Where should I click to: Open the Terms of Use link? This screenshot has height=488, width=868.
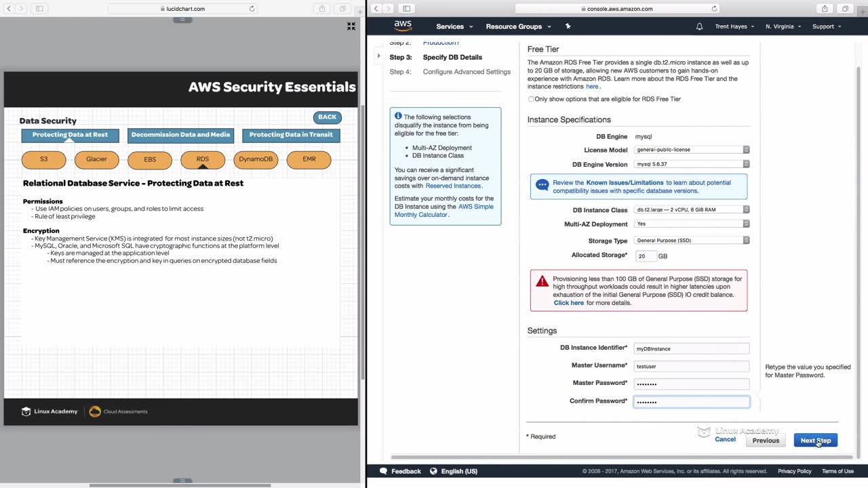tap(837, 471)
